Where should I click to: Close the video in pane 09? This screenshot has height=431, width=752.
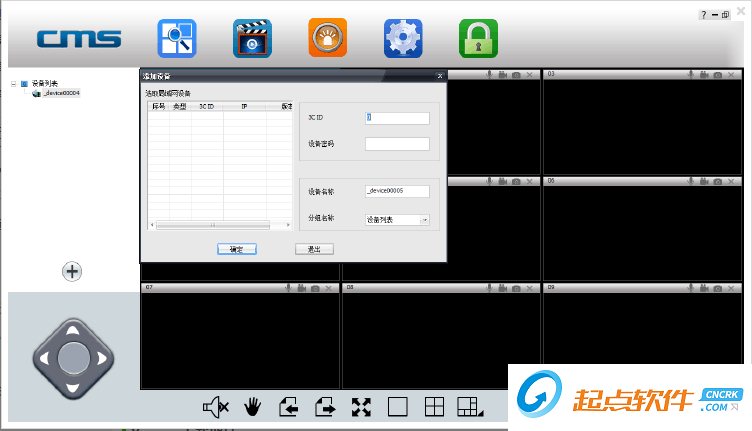pos(731,288)
